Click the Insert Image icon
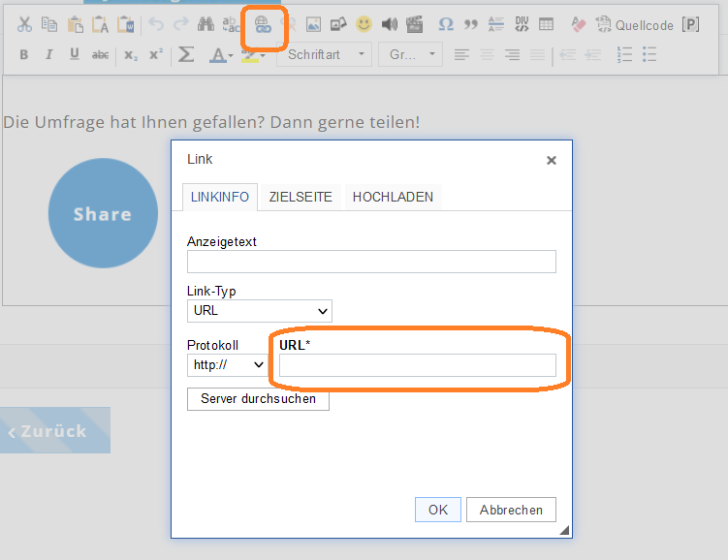Image resolution: width=728 pixels, height=560 pixels. click(x=313, y=24)
